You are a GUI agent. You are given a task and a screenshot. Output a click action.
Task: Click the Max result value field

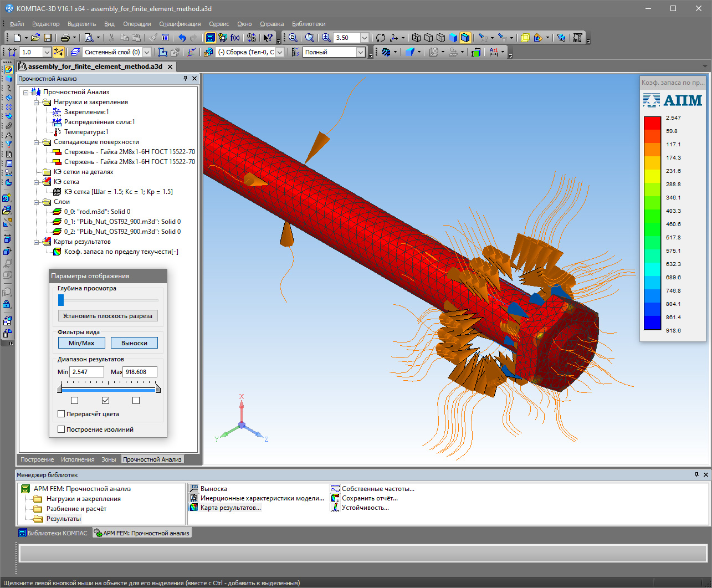(140, 372)
